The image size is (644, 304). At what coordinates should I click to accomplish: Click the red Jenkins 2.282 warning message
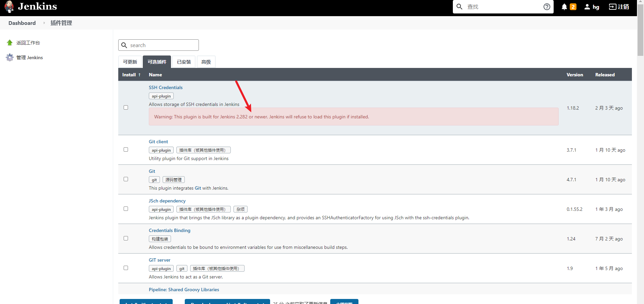pos(354,117)
